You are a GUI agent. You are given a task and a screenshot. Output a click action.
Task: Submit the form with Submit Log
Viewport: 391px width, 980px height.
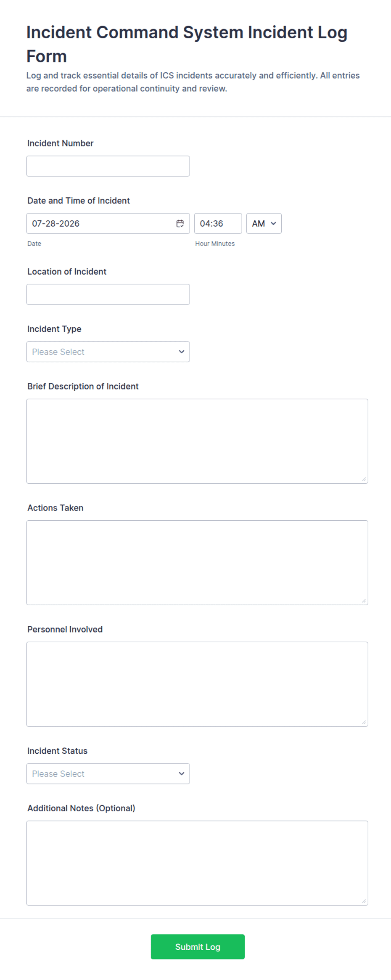(x=198, y=947)
